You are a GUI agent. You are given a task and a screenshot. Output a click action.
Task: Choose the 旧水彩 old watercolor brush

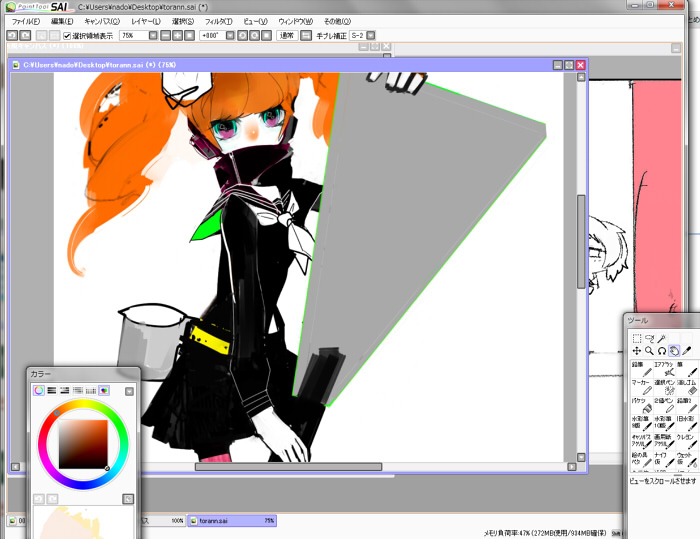tap(687, 423)
